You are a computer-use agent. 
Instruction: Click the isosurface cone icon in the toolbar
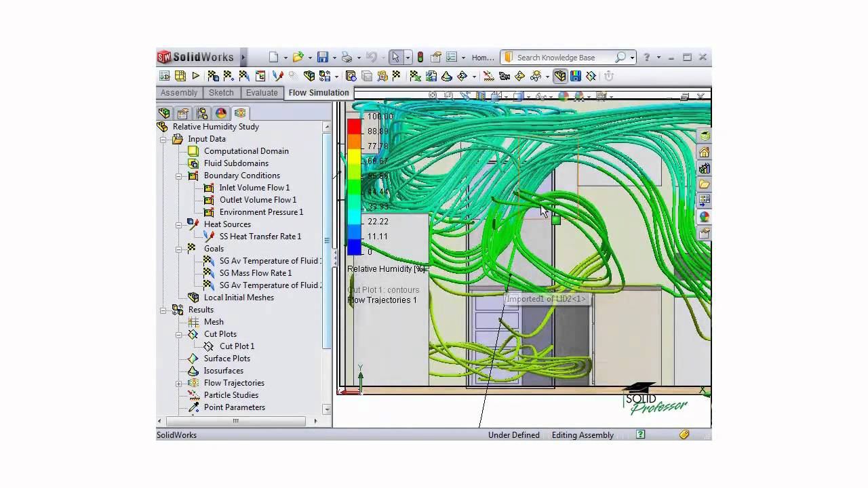[x=447, y=76]
